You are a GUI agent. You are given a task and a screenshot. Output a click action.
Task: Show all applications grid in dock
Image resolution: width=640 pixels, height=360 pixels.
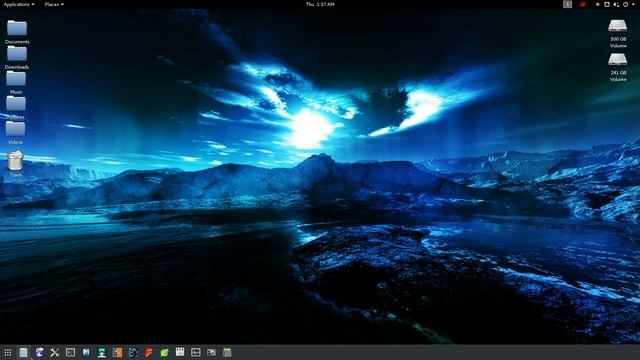(8, 352)
